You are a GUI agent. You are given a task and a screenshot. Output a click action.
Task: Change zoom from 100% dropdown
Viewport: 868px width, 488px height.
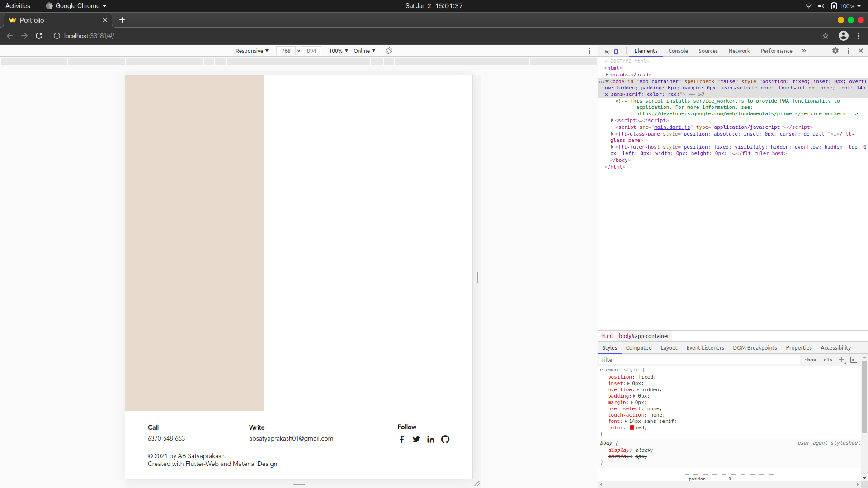338,51
